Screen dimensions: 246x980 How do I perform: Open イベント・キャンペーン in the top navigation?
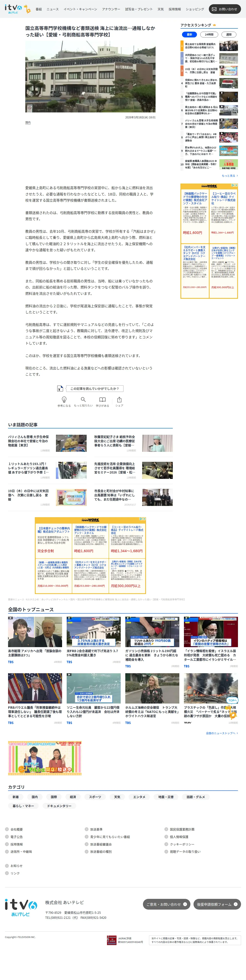coord(80,9)
